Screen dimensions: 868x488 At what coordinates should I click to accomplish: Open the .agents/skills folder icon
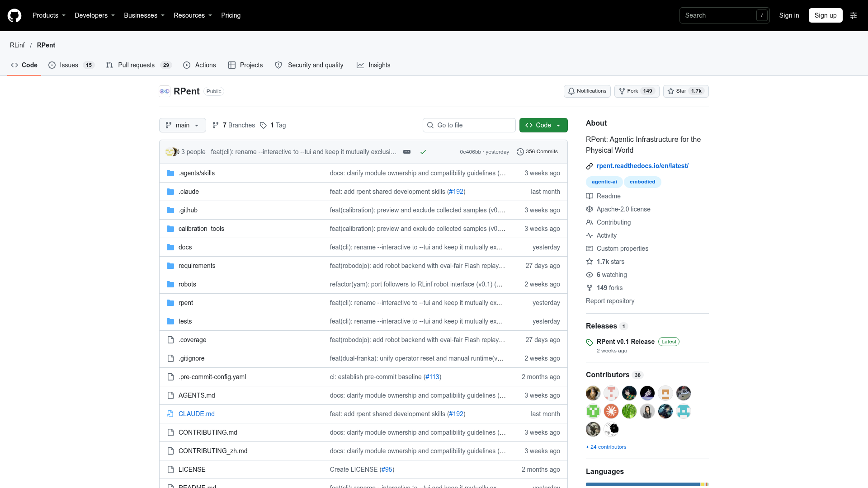tap(170, 173)
